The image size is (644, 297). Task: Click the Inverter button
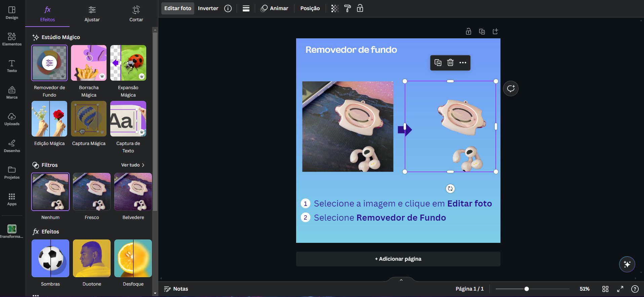[208, 8]
